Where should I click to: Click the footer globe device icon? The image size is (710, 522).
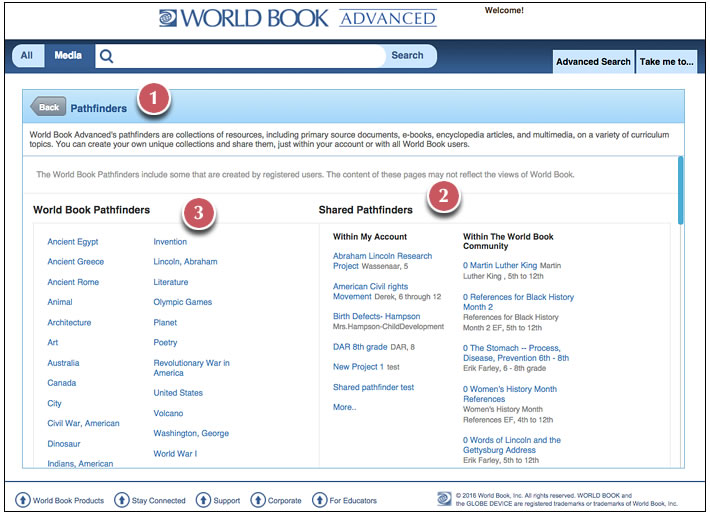point(444,499)
